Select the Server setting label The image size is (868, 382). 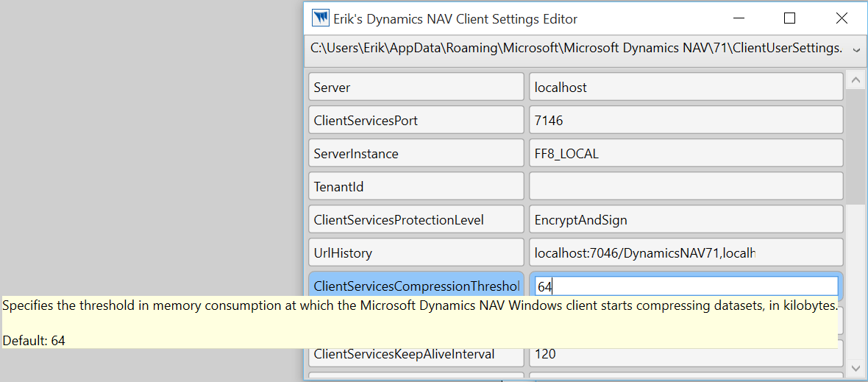tap(416, 87)
